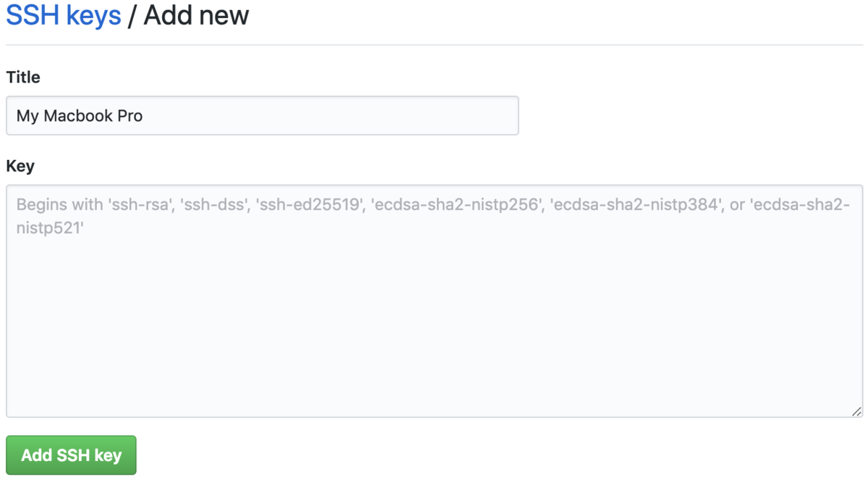The image size is (868, 482).
Task: Click the 'ssh-dss' placeholder text
Action: point(213,206)
